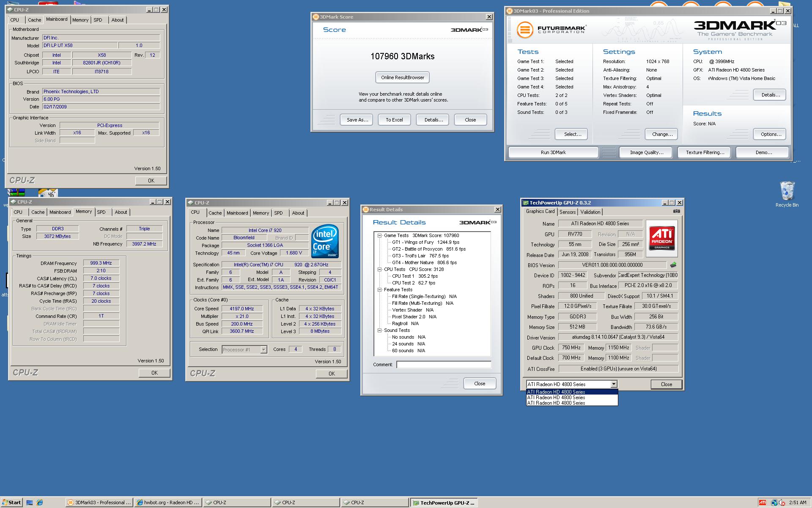Viewport: 812px width, 508px height.
Task: Click the green BIOS save chip icon
Action: [673, 265]
